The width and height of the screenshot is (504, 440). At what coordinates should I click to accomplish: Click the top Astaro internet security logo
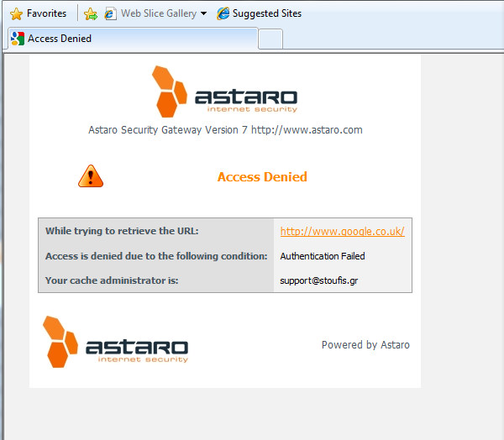(x=224, y=92)
